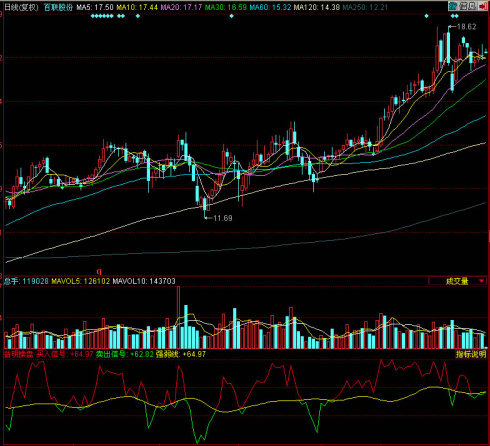The width and height of the screenshot is (490, 446).
Task: Click the MAVOL5: 126102 label
Action: point(80,281)
